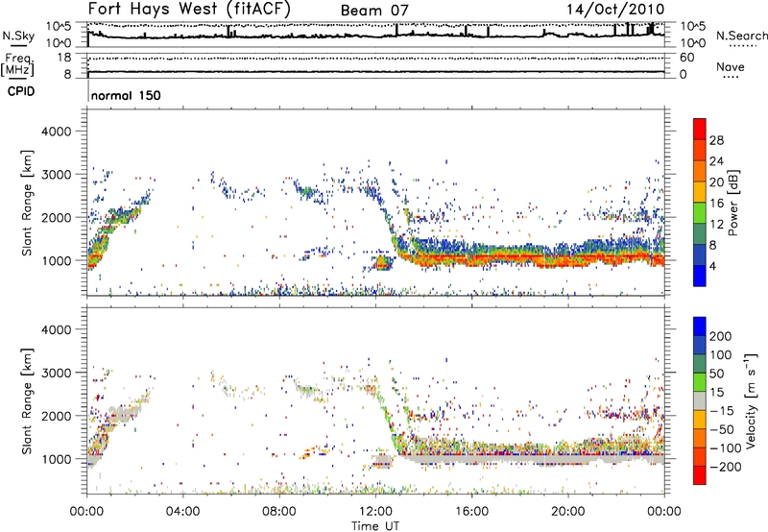The height and width of the screenshot is (532, 768).
Task: Click the '18' frequency axis tick
Action: pos(63,58)
